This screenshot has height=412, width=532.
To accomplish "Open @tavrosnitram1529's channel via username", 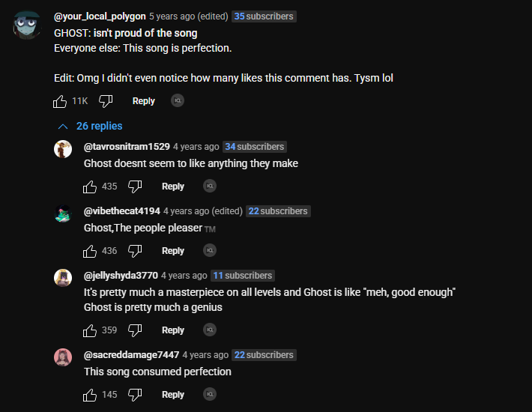I will coord(127,147).
